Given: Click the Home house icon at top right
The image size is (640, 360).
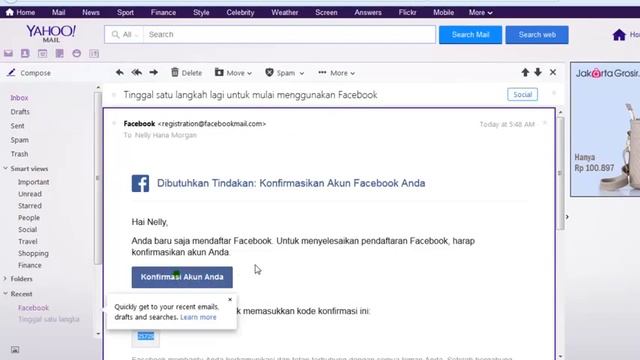Looking at the screenshot, I should 619,35.
